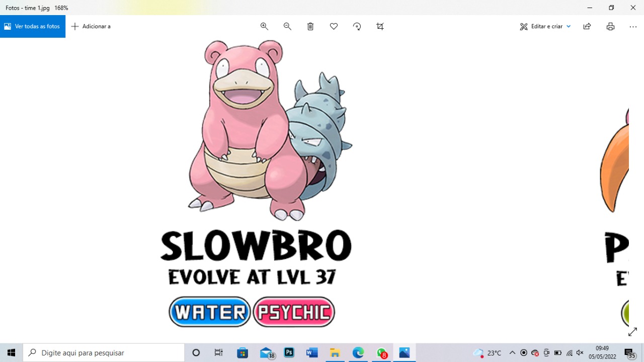Print the photo

[x=610, y=26]
